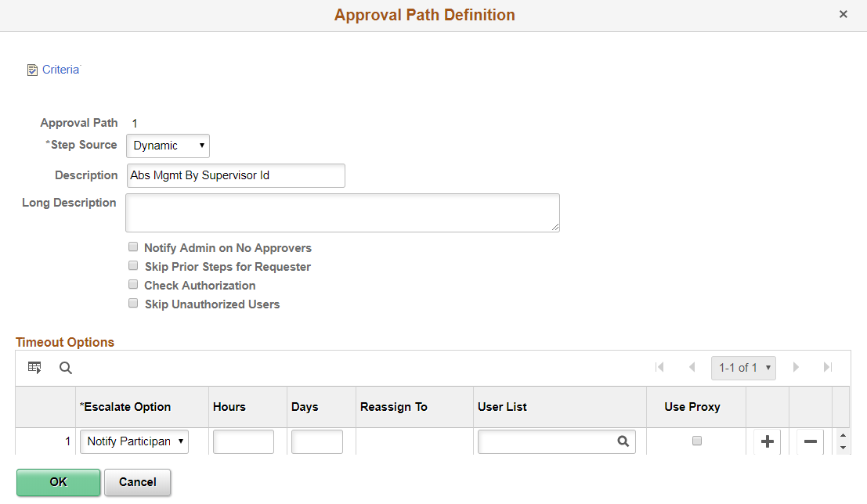
Task: Jump to last row using the arrow icon
Action: (828, 367)
